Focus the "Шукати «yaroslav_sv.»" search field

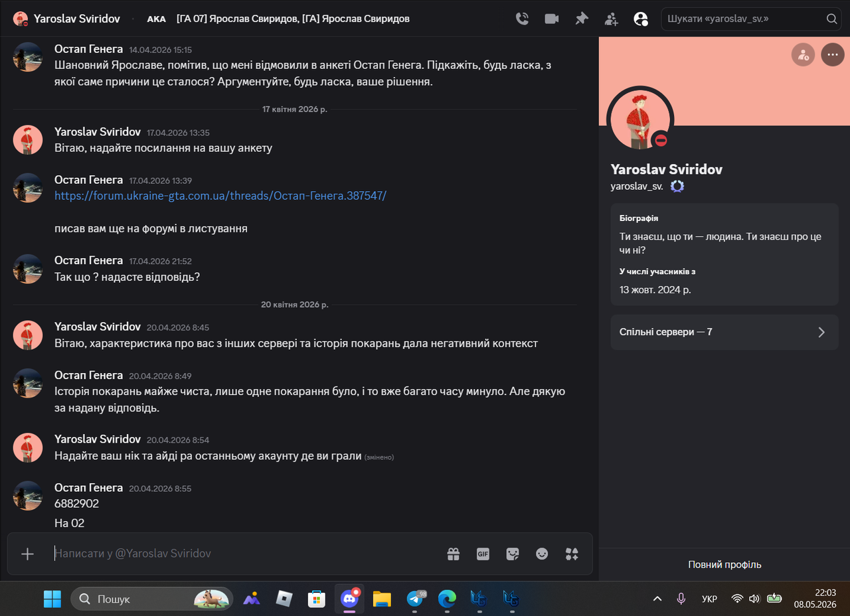coord(750,19)
